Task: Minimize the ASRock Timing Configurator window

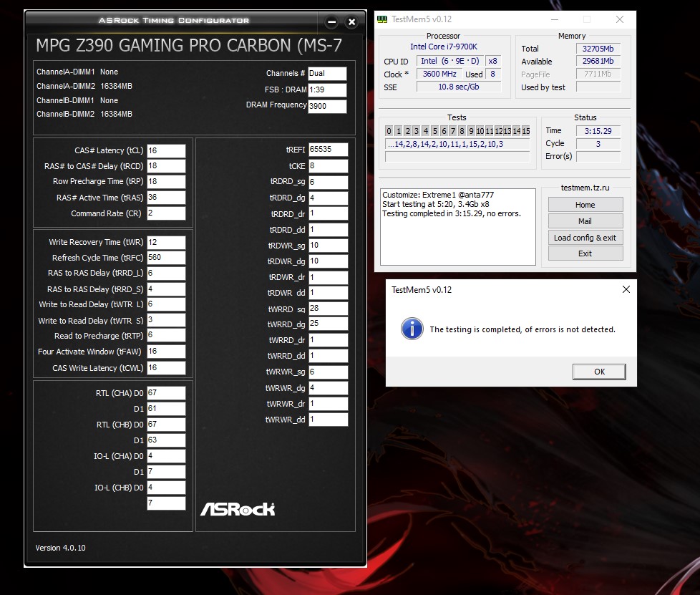Action: (331, 22)
